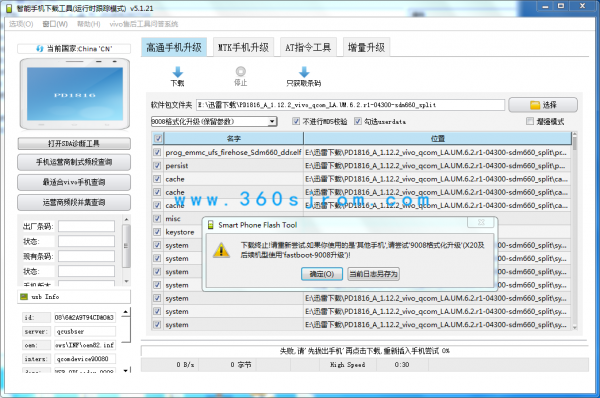Close the Smart Phone Flash Tool dialog

click(481, 222)
